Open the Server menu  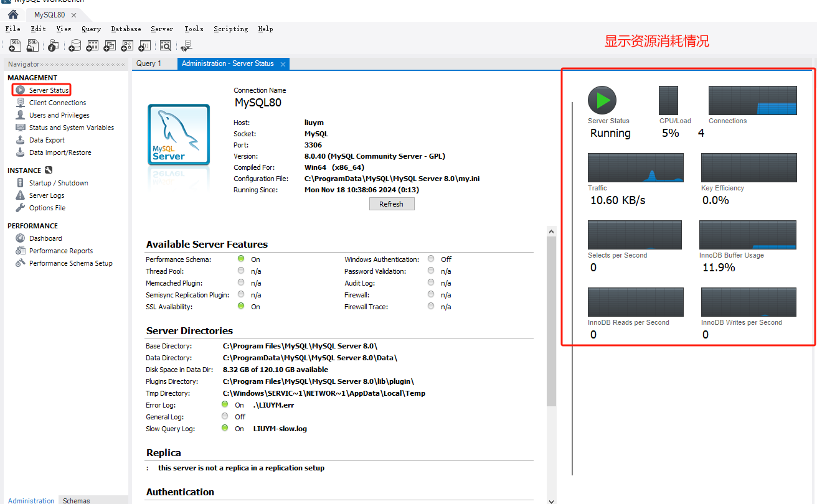click(162, 29)
